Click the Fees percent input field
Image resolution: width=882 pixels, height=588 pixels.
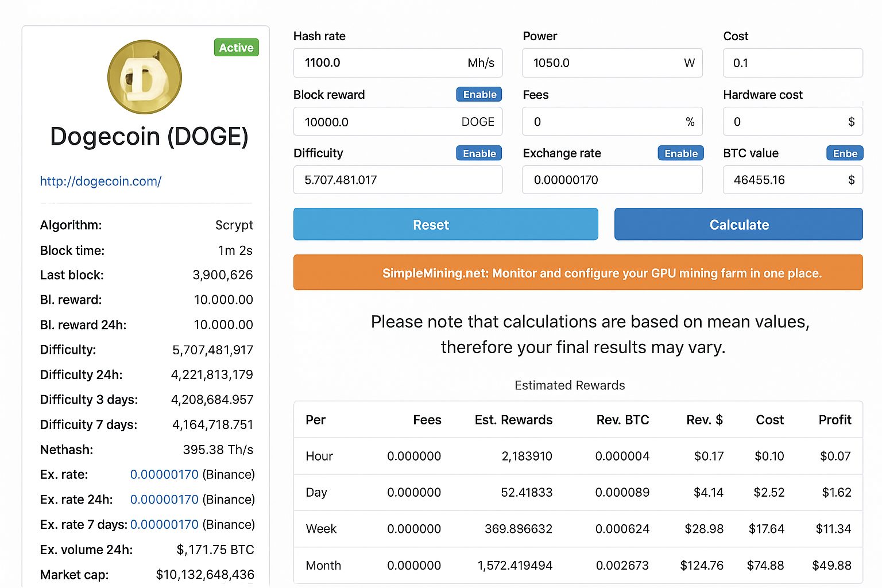[612, 122]
